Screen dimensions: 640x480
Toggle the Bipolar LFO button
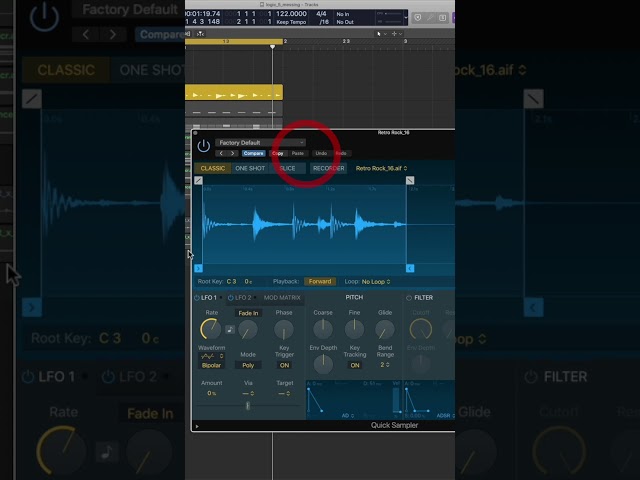211,365
